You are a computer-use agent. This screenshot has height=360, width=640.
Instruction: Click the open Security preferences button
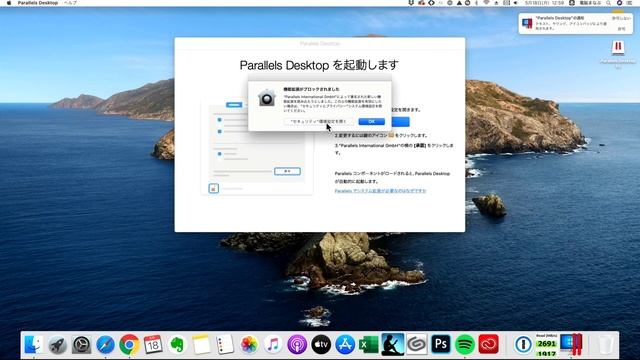[x=319, y=122]
